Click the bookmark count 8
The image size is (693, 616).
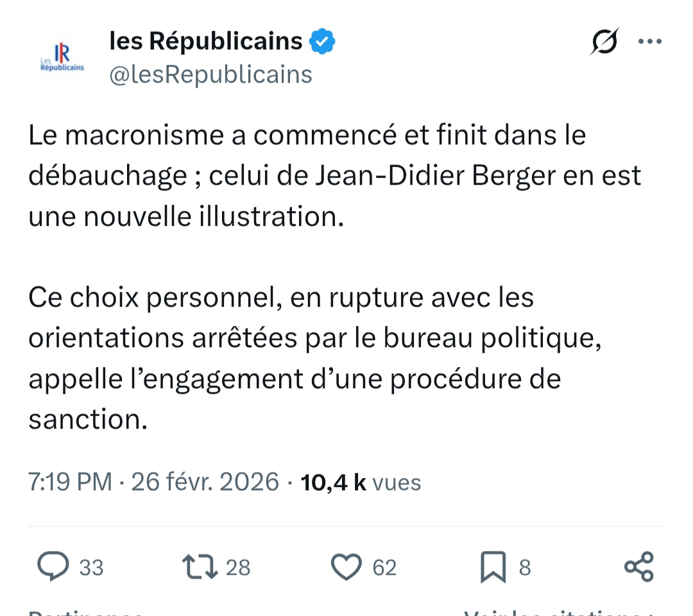(525, 568)
